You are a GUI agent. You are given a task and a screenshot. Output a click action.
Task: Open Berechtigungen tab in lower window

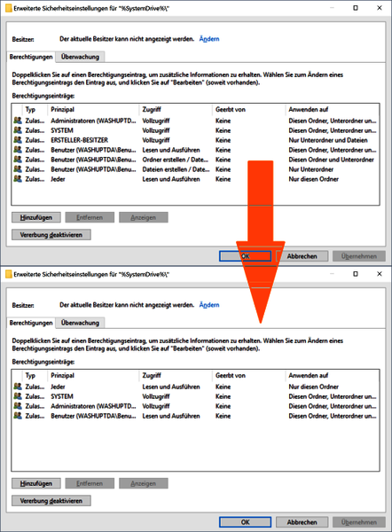[31, 323]
